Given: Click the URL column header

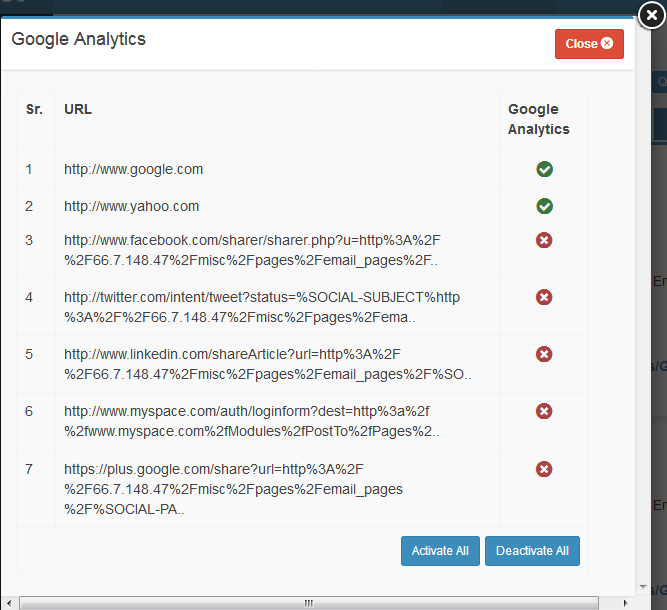Looking at the screenshot, I should pyautogui.click(x=78, y=109).
